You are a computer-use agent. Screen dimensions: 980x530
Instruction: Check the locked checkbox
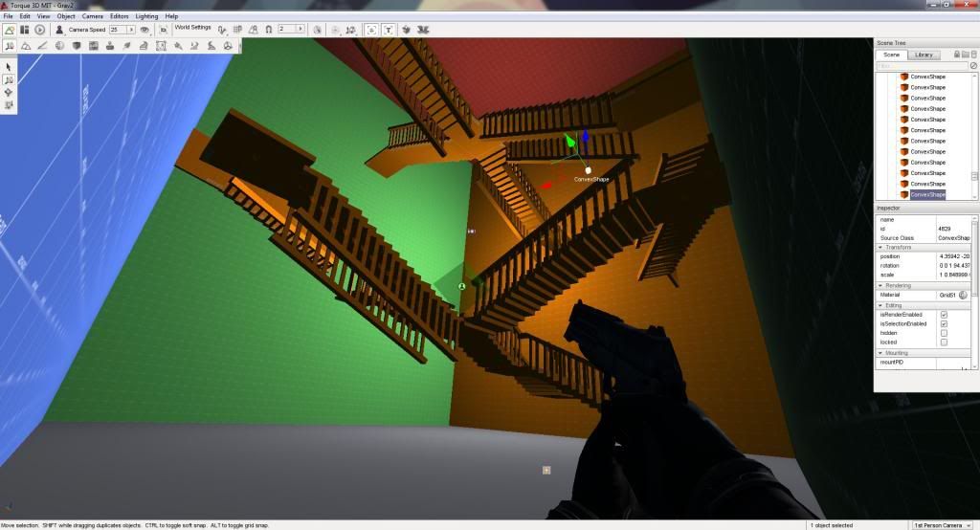pos(944,342)
